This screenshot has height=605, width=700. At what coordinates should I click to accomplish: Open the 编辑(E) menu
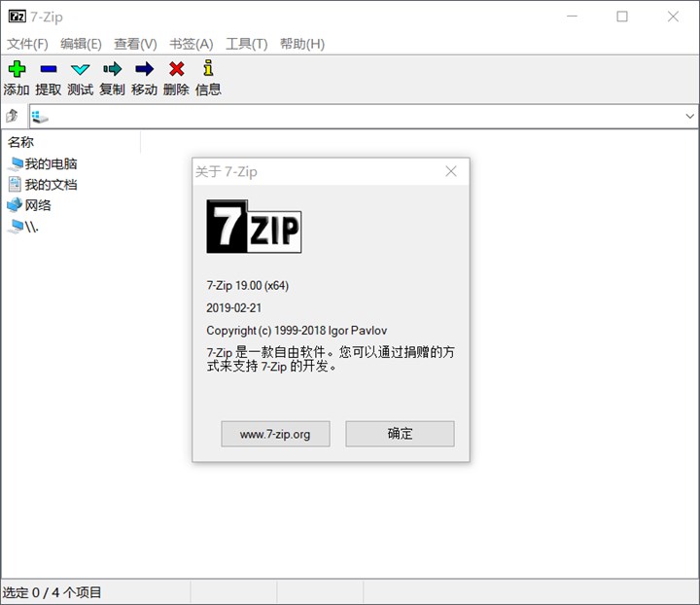point(82,44)
